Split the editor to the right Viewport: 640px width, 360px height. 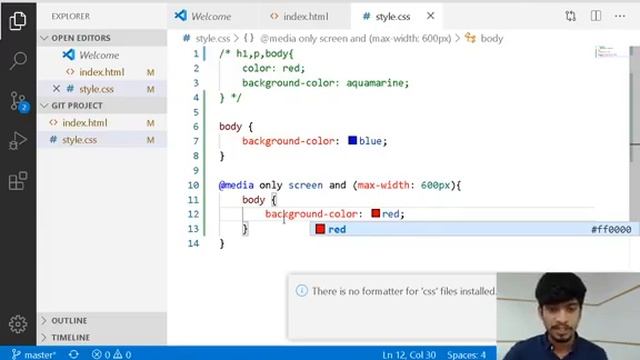point(596,16)
